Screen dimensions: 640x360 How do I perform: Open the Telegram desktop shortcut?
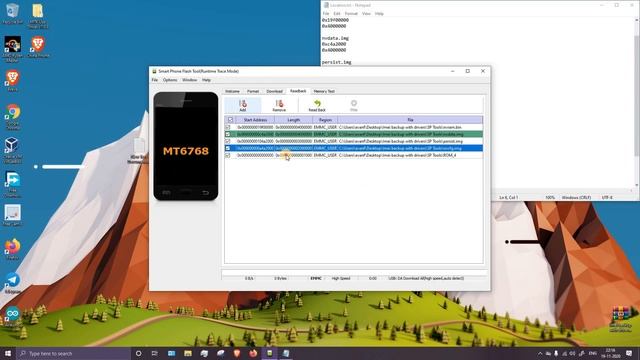(x=12, y=283)
